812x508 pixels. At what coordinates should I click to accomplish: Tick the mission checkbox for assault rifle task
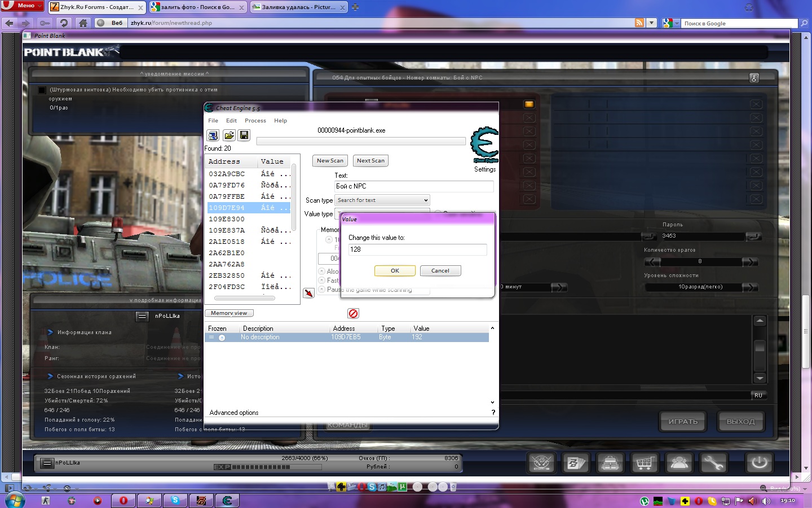click(42, 90)
